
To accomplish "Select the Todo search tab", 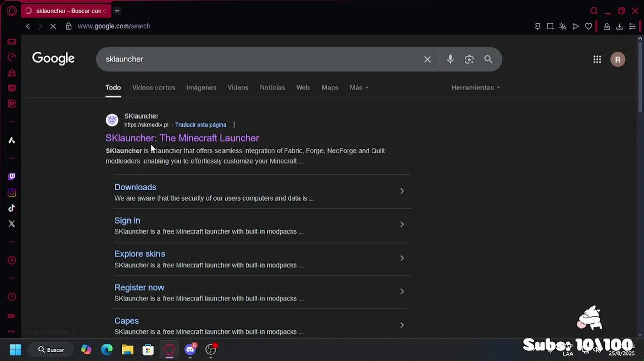I will point(113,87).
